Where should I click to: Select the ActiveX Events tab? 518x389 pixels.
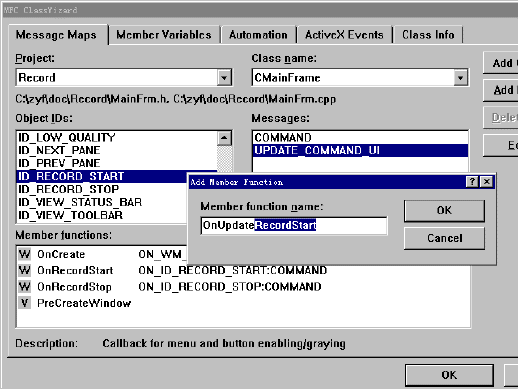point(344,35)
